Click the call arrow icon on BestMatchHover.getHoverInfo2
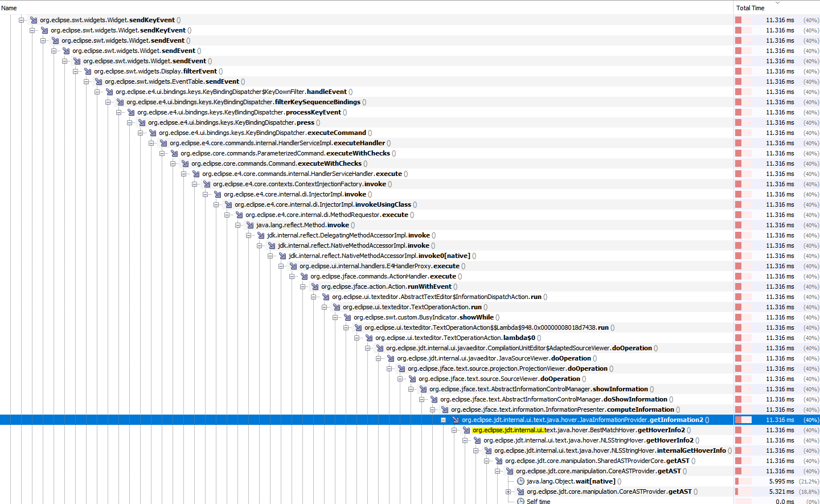This screenshot has height=504, width=820. point(465,430)
